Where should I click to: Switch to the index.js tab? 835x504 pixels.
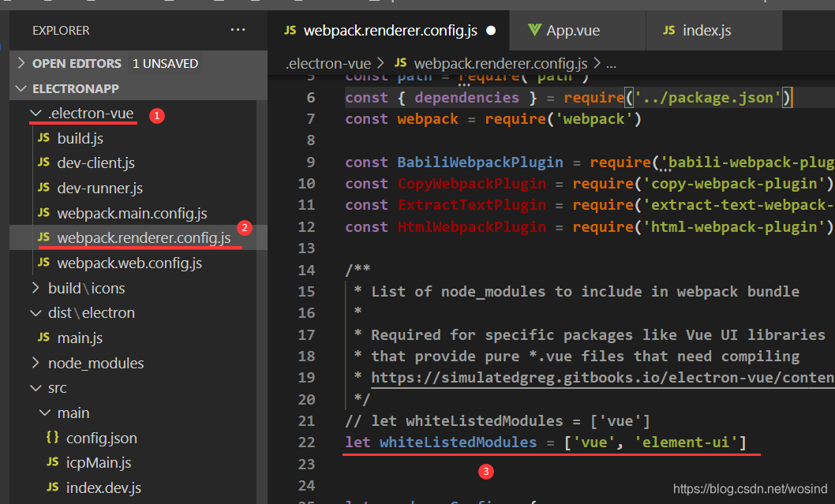point(713,30)
